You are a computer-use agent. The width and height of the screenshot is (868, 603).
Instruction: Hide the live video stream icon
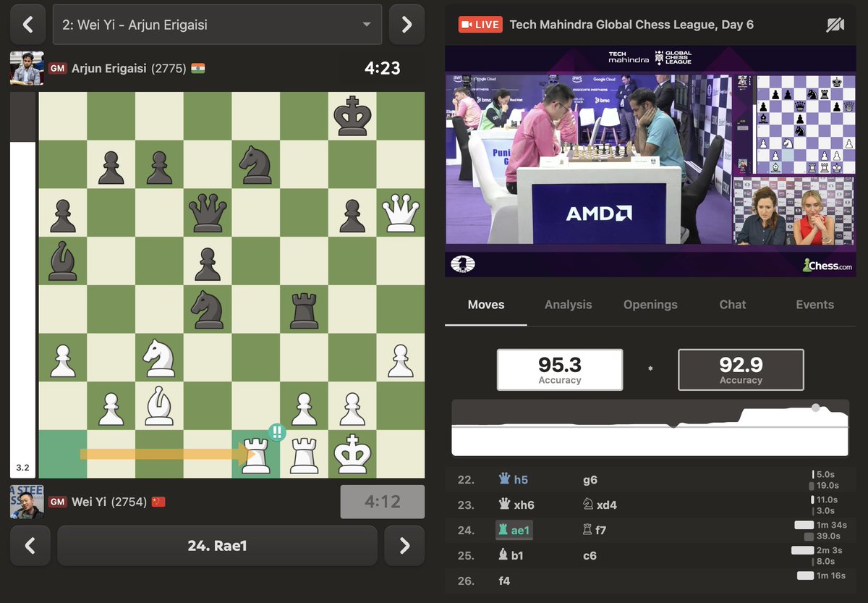835,25
